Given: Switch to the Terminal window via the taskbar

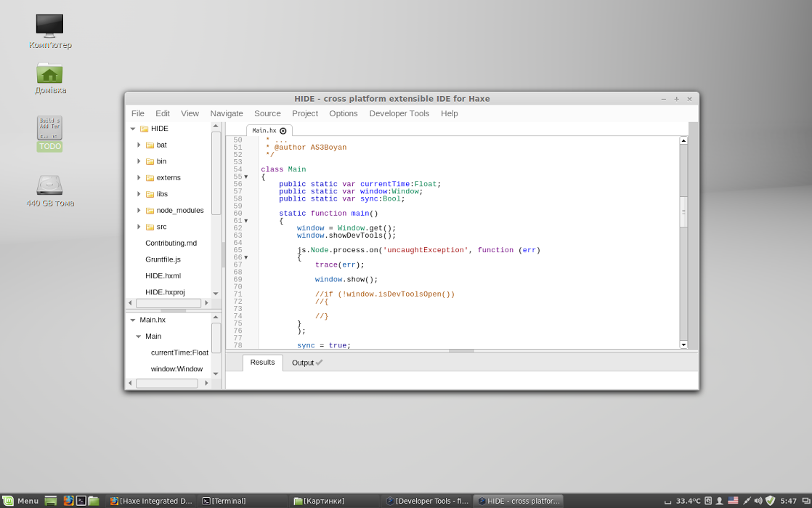Looking at the screenshot, I should pyautogui.click(x=226, y=500).
